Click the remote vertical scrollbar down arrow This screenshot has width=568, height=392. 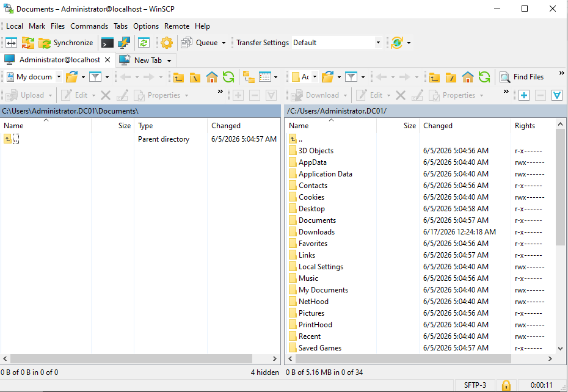coord(560,349)
